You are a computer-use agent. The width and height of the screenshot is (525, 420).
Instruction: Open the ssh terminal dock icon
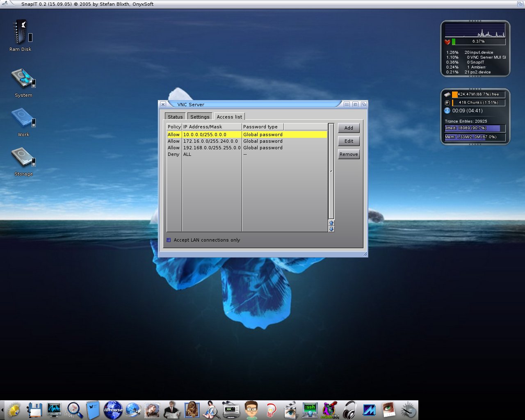[310, 410]
